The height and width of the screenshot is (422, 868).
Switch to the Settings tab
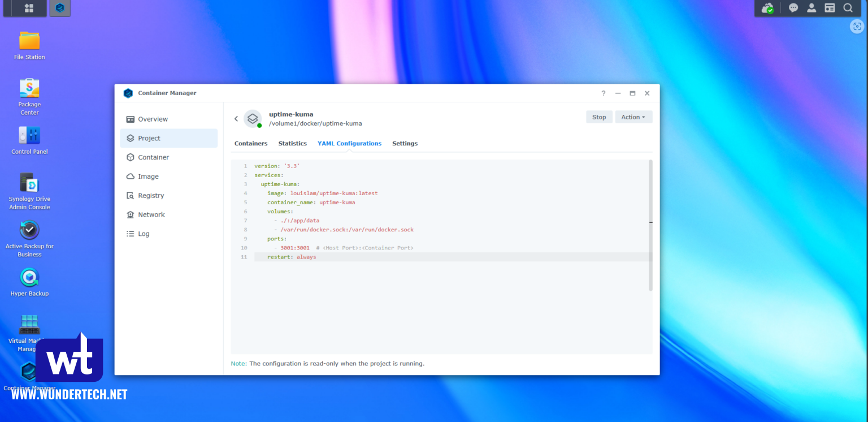(x=405, y=144)
